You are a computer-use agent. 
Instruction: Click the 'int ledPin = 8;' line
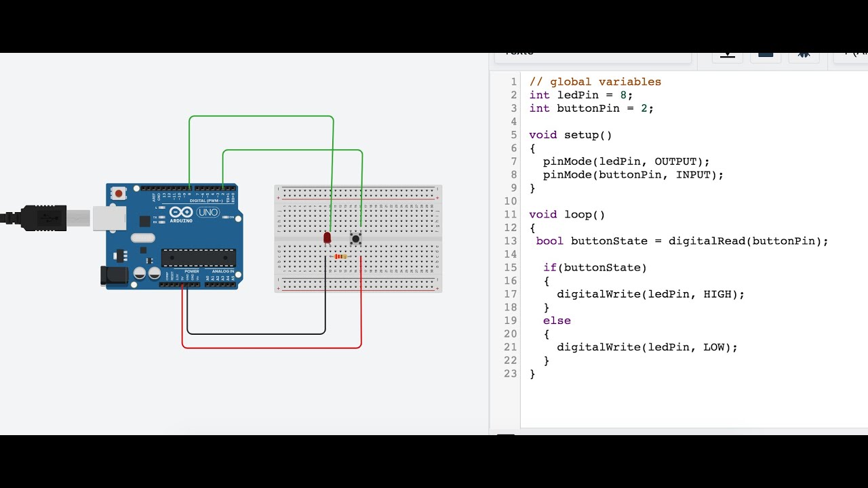581,95
